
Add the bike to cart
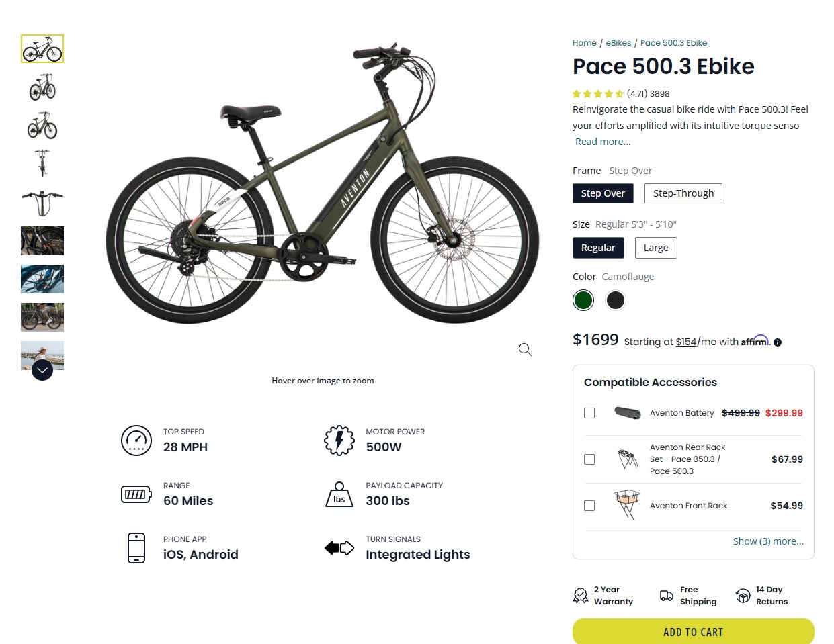click(x=693, y=632)
